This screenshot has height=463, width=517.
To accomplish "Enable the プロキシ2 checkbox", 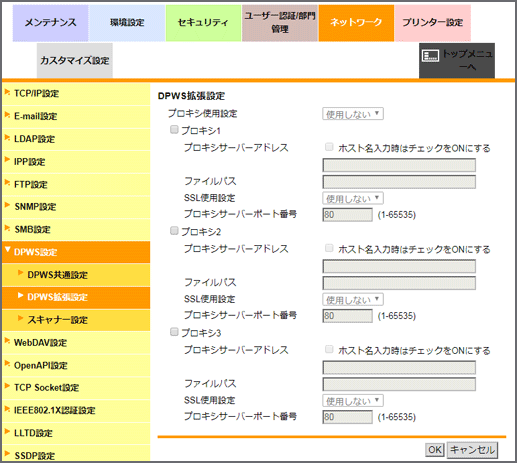I will (x=174, y=231).
